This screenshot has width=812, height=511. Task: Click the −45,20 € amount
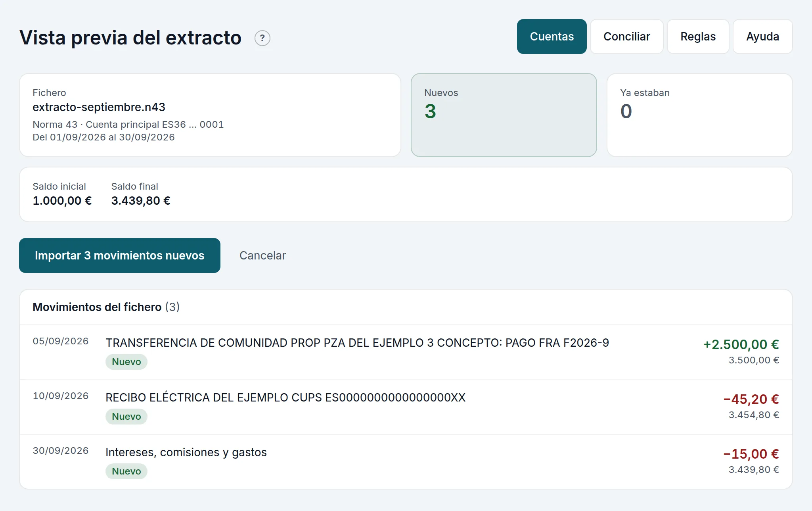click(751, 399)
